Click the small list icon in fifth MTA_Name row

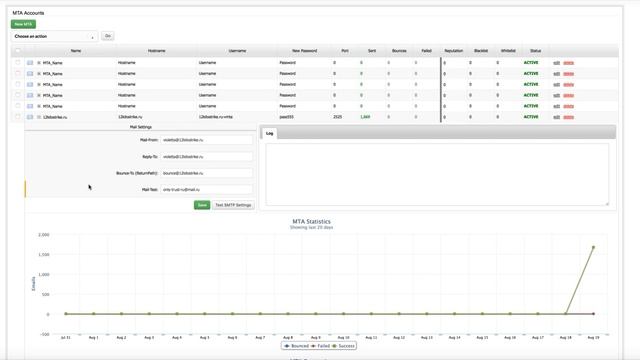tap(39, 106)
